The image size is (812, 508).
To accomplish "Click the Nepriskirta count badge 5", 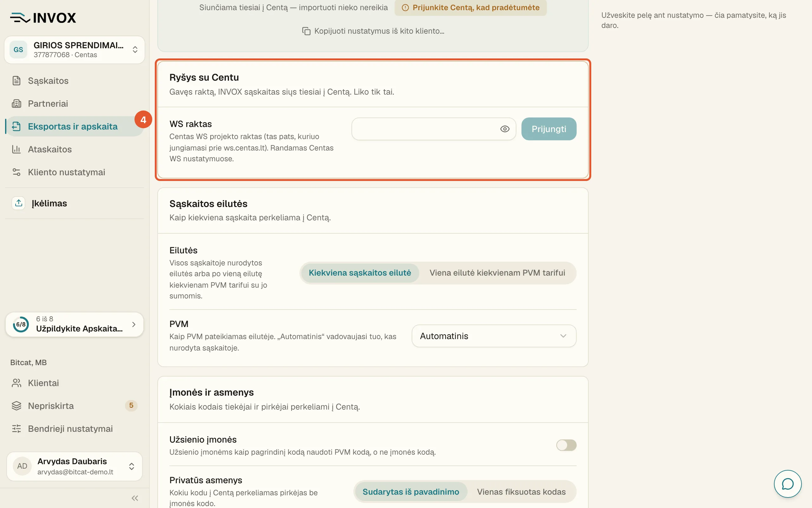I will point(131,405).
